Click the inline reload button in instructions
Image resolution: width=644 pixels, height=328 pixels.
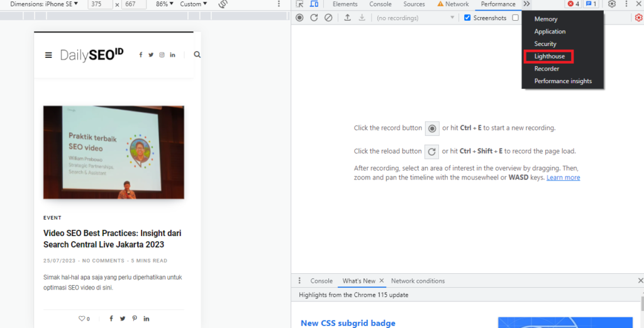[431, 152]
